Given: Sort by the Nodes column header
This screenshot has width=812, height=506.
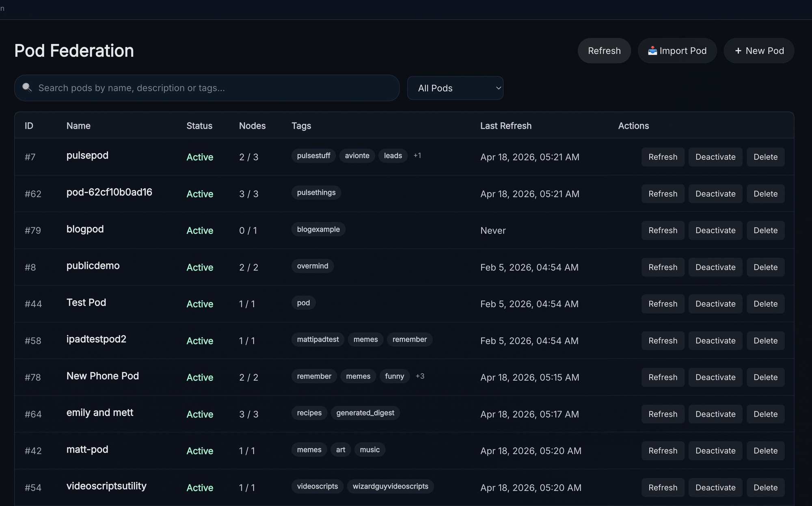Looking at the screenshot, I should pos(252,126).
